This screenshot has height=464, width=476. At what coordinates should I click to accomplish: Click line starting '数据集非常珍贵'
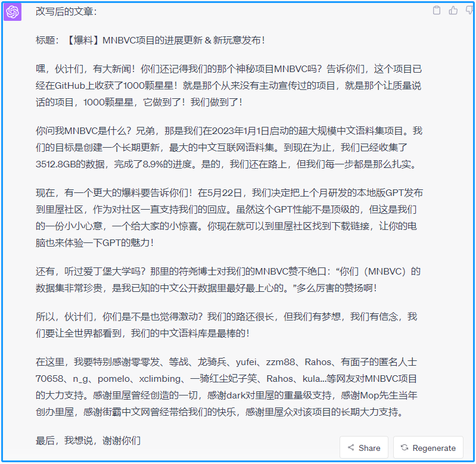[206, 288]
